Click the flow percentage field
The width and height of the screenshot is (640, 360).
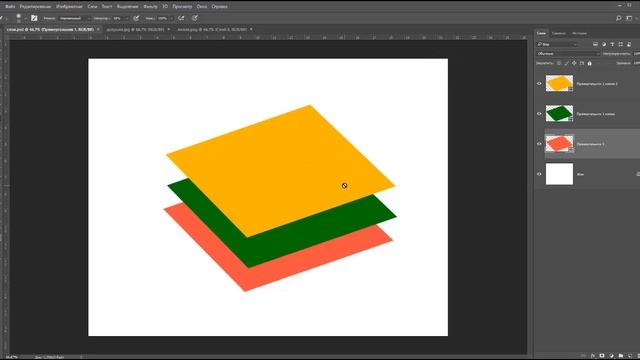coord(162,18)
